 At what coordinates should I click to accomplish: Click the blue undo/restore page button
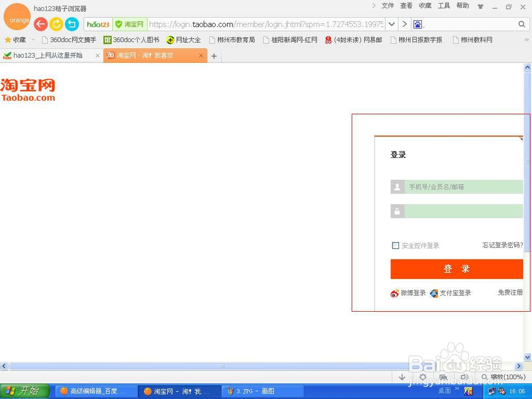72,24
